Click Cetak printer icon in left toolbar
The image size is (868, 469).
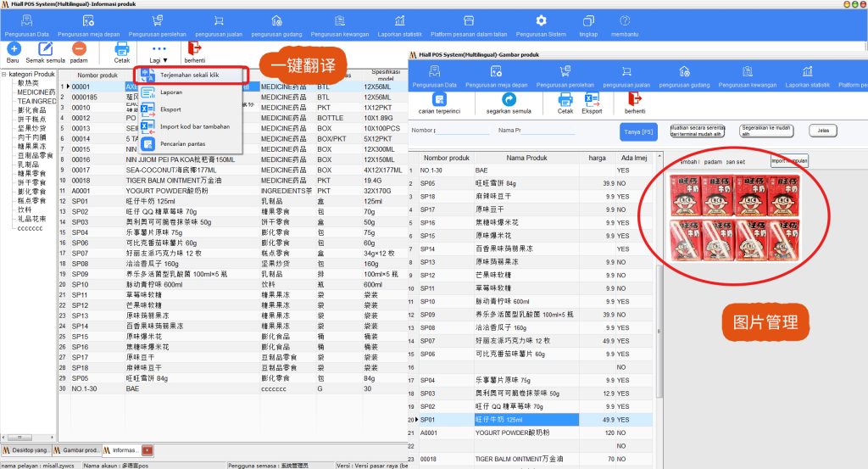122,48
